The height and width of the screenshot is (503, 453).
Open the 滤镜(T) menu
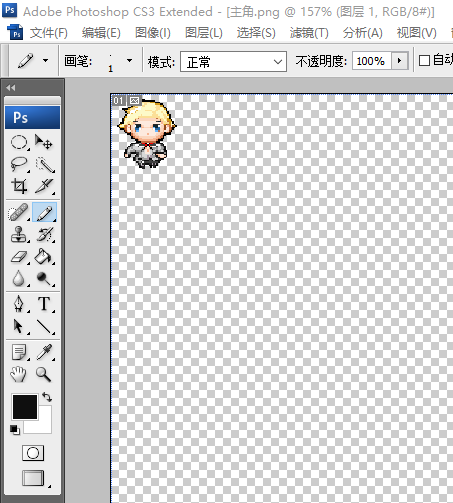[309, 33]
